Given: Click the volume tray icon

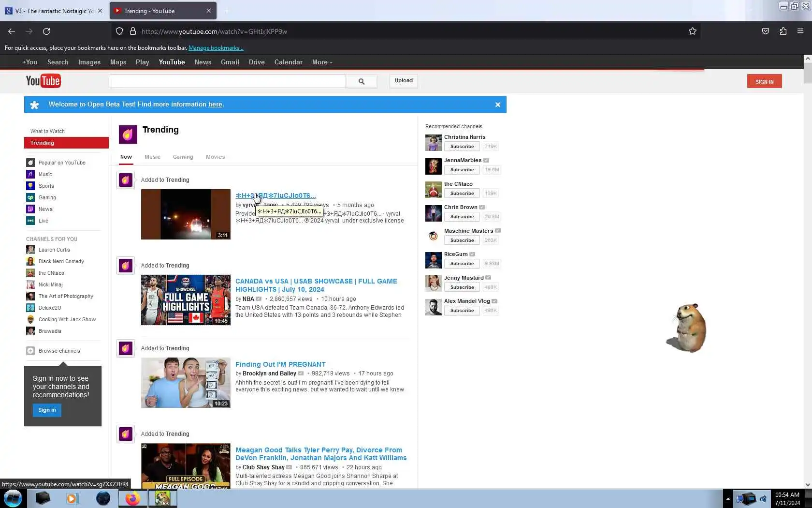Looking at the screenshot, I should point(763,498).
